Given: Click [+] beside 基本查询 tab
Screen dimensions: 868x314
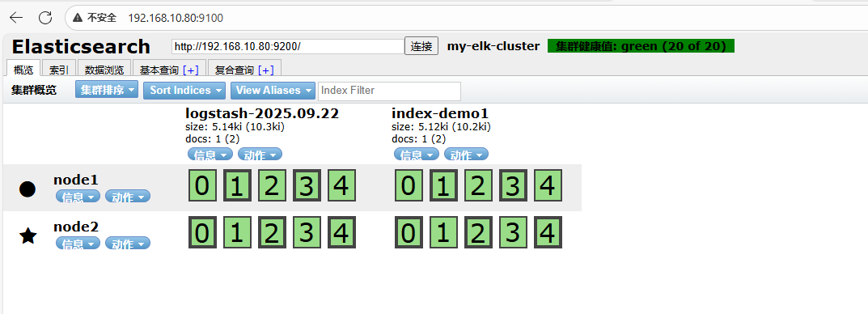Looking at the screenshot, I should pos(190,70).
